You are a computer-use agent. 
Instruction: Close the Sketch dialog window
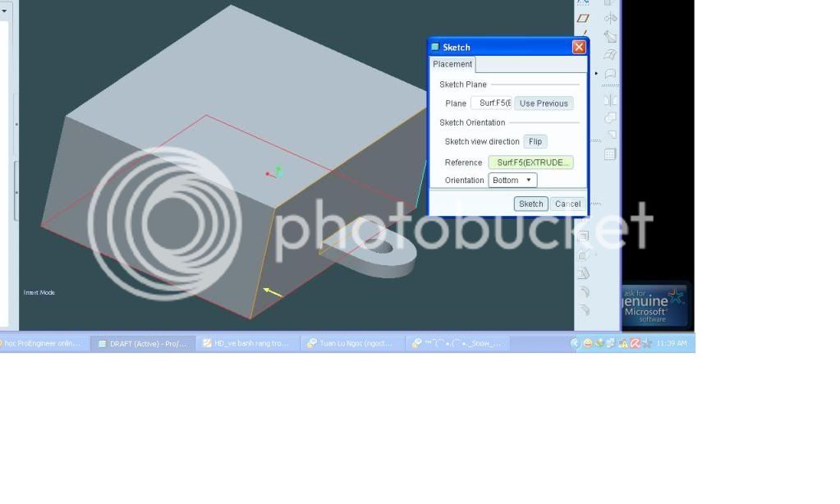click(579, 47)
